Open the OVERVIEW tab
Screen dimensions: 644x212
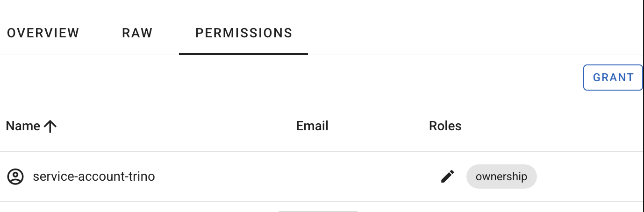43,33
